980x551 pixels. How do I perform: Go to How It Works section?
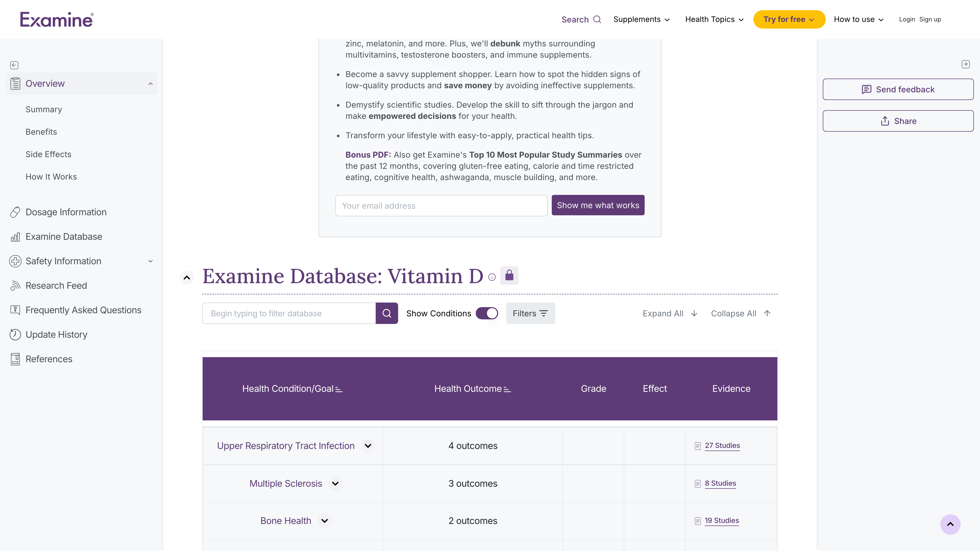pos(51,177)
